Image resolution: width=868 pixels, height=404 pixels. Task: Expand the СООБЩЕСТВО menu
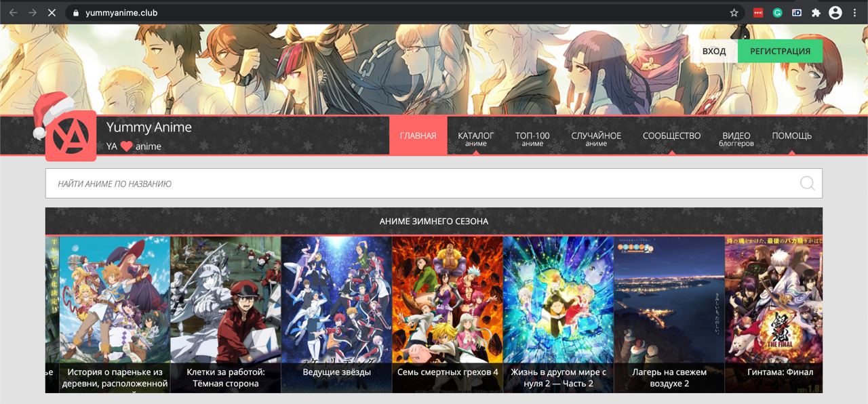click(x=671, y=136)
